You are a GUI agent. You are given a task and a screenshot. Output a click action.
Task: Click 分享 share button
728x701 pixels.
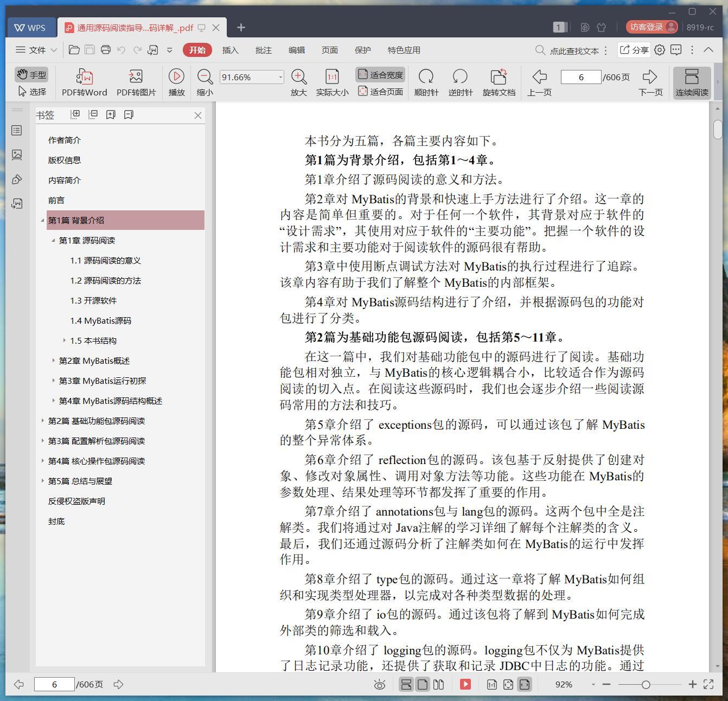point(634,50)
